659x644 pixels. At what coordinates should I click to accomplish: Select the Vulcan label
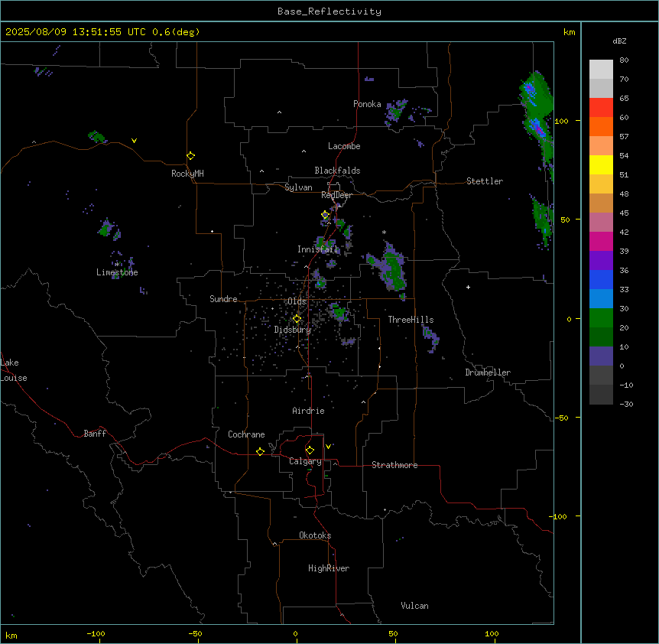pyautogui.click(x=415, y=606)
